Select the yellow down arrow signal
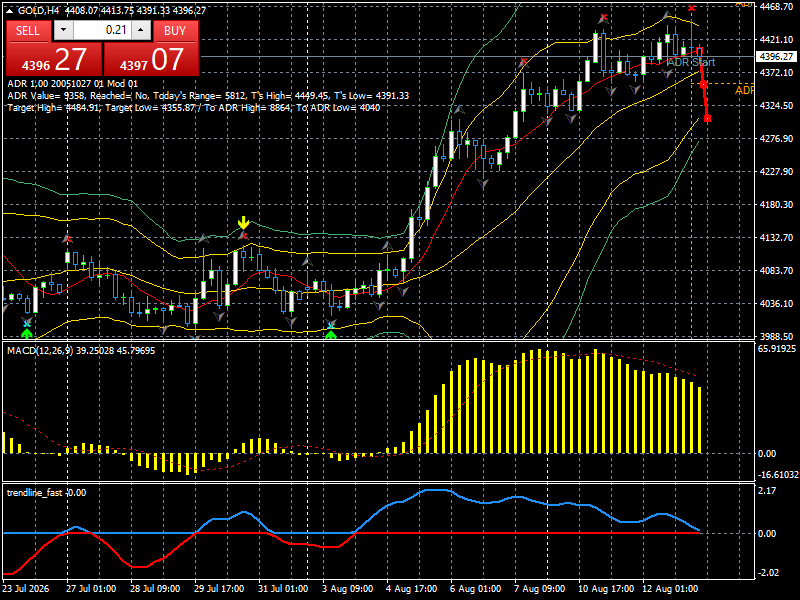The image size is (800, 600). coord(243,223)
